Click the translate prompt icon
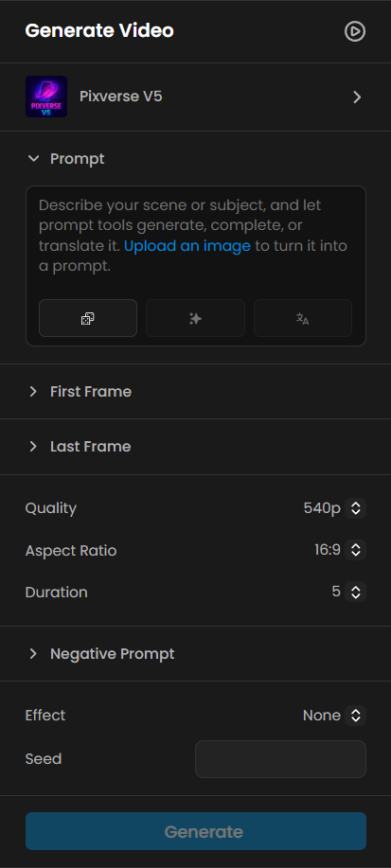This screenshot has width=391, height=868. coord(303,318)
